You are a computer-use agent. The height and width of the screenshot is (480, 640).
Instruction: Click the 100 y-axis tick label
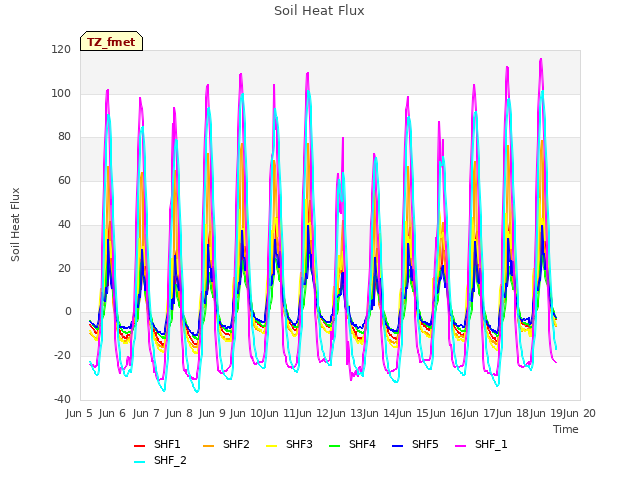tap(61, 93)
